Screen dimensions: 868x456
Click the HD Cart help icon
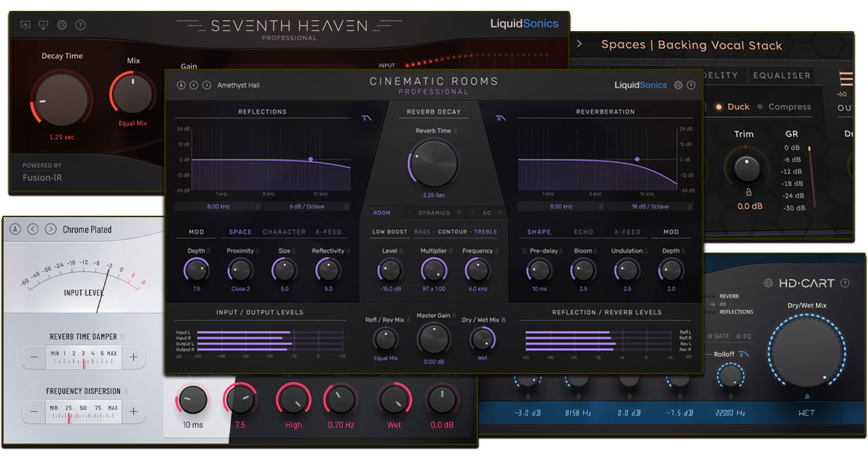click(845, 283)
